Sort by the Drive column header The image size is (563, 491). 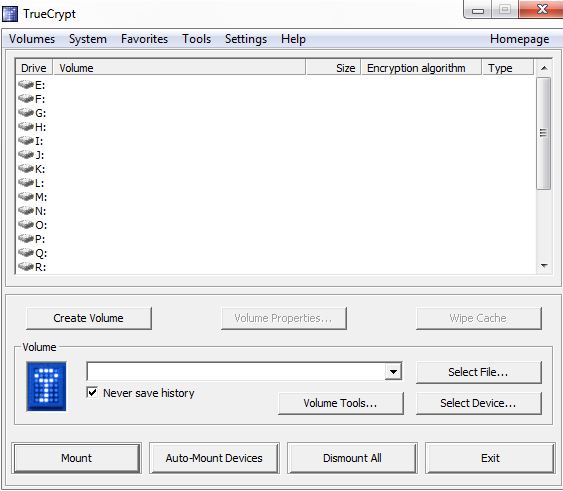click(34, 68)
